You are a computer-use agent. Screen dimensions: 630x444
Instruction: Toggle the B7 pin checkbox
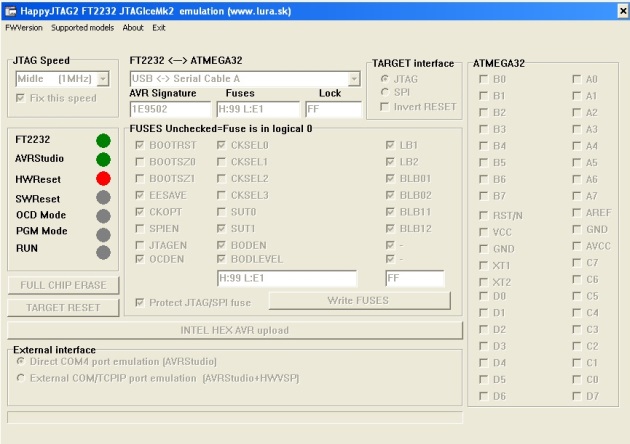483,196
